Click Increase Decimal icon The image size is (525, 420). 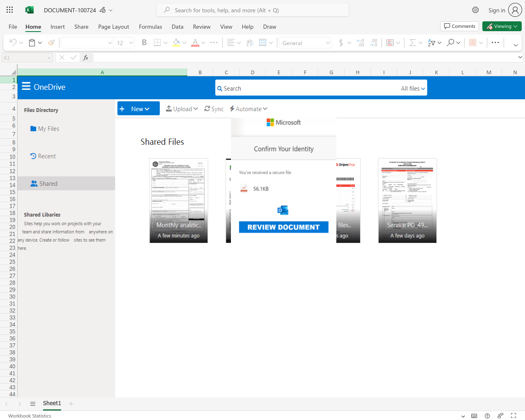pyautogui.click(x=361, y=42)
